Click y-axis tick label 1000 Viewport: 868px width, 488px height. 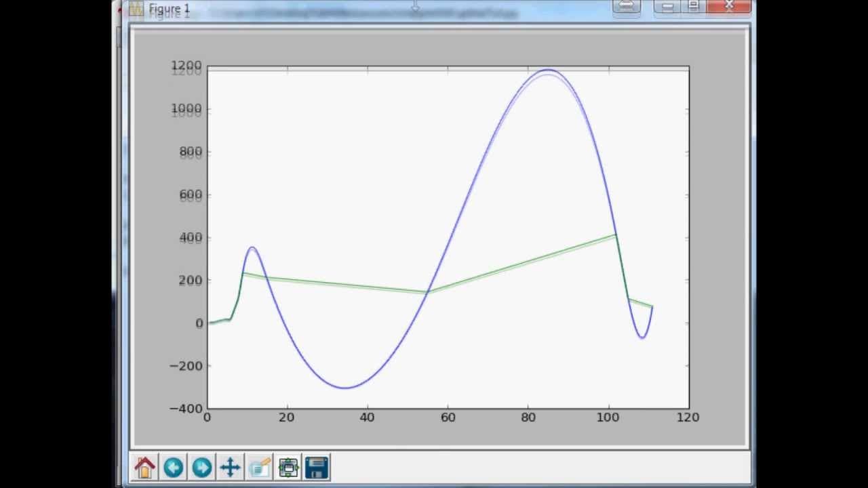coord(186,110)
